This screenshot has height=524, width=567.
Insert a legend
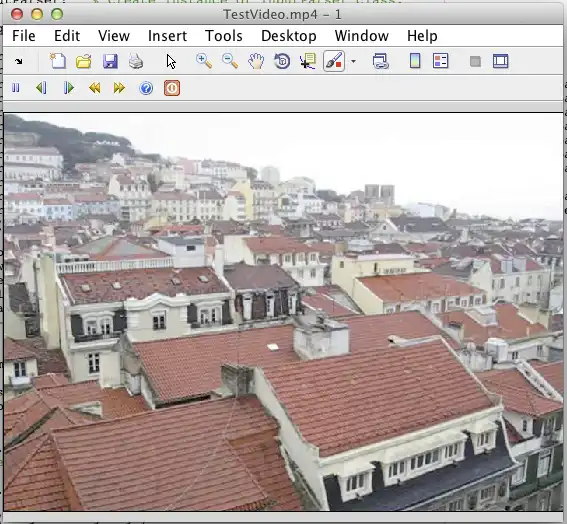pyautogui.click(x=440, y=61)
